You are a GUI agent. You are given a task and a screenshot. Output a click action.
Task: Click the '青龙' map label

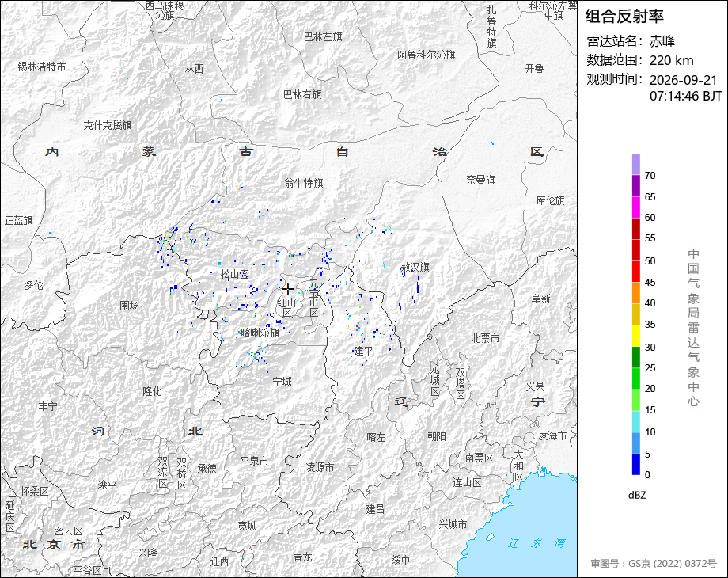[302, 556]
